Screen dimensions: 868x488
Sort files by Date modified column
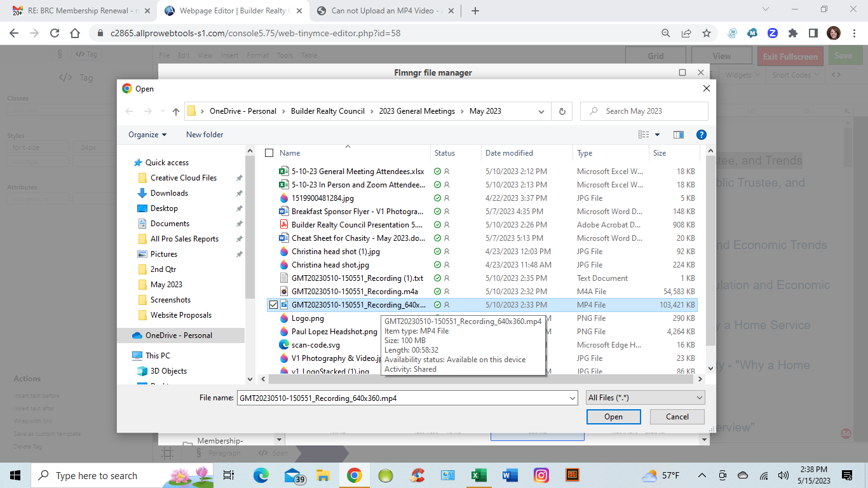(x=509, y=153)
